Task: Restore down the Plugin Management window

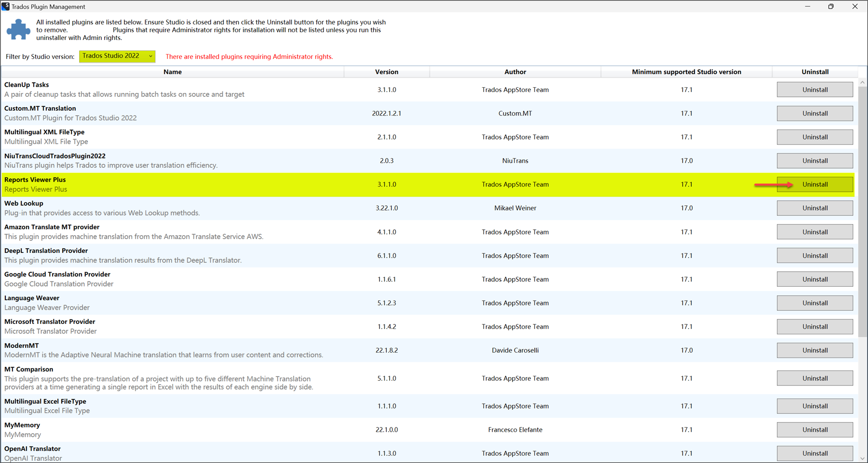Action: [x=831, y=6]
